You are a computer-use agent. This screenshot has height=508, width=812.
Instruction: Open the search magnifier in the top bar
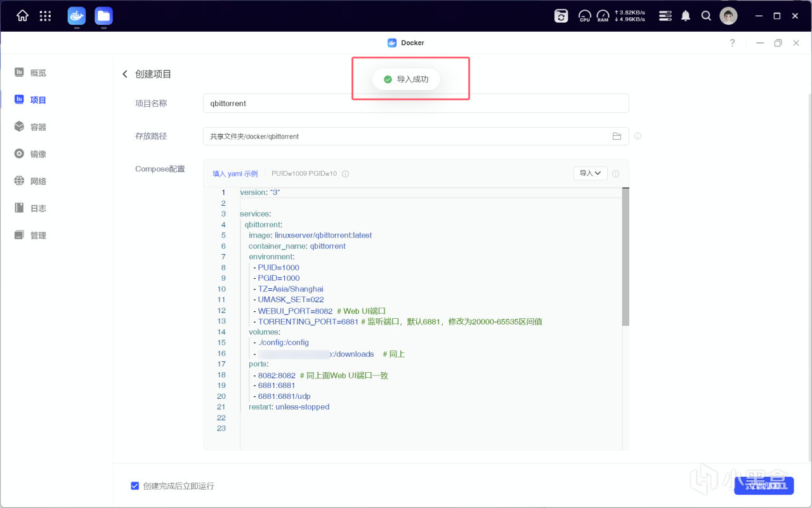pos(706,16)
